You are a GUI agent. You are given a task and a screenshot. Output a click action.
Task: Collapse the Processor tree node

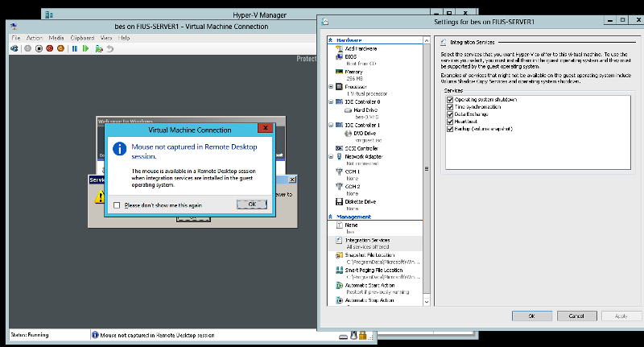[331, 87]
